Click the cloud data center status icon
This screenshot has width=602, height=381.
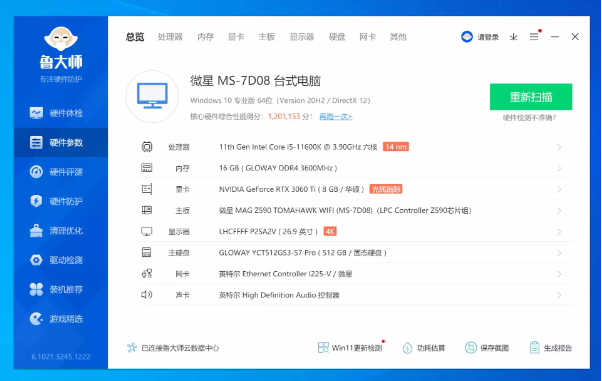[x=132, y=348]
